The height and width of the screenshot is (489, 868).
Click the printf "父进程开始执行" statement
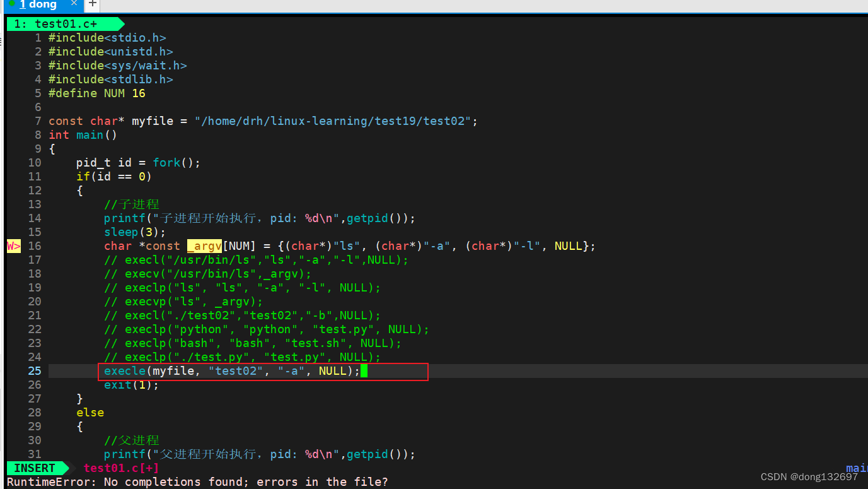[260, 454]
